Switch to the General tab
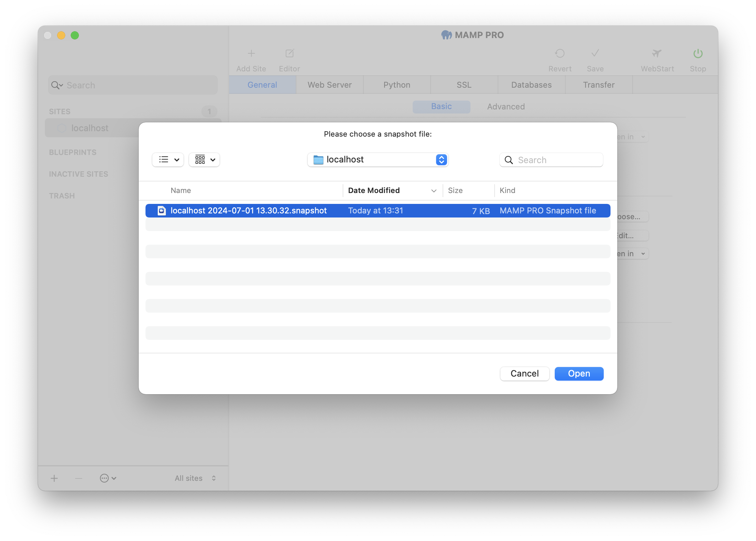This screenshot has width=756, height=541. pyautogui.click(x=262, y=85)
